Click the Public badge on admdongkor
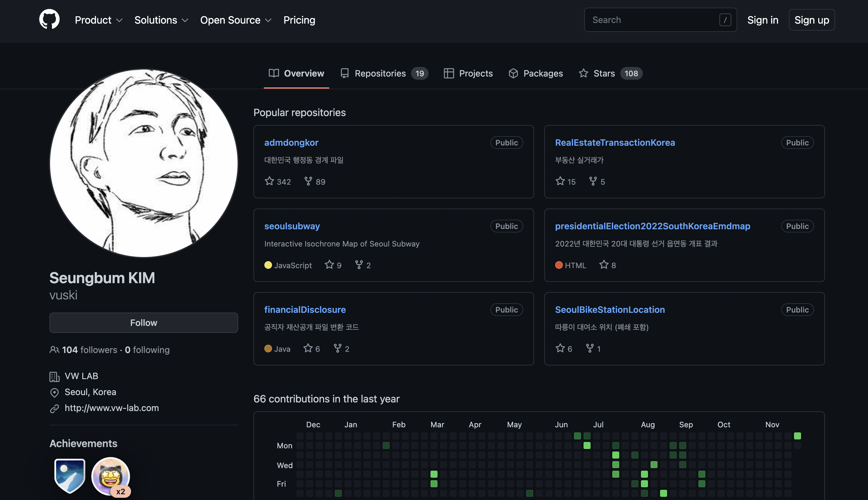Image resolution: width=868 pixels, height=500 pixels. pyautogui.click(x=506, y=143)
